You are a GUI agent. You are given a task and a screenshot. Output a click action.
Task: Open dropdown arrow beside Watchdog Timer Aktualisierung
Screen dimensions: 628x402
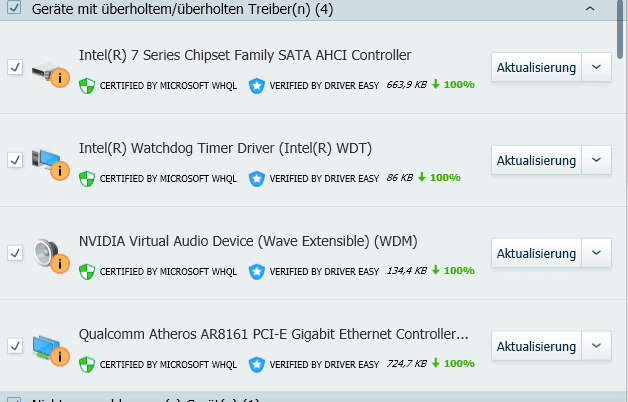596,160
